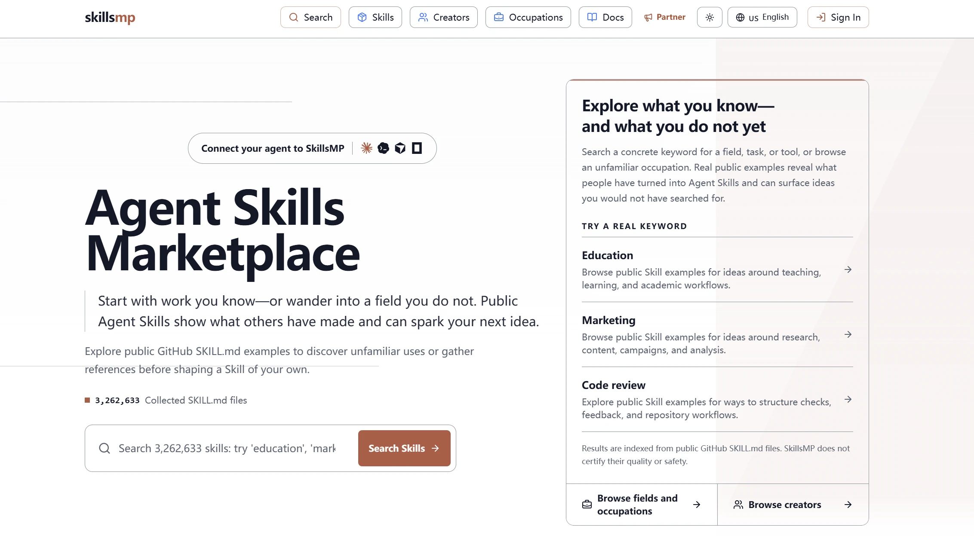
Task: Click the arrow inside Search Skills button
Action: tap(435, 448)
